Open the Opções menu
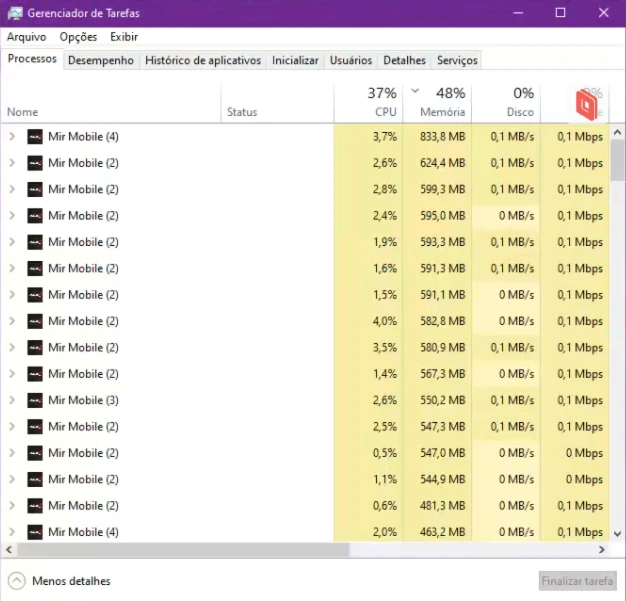This screenshot has width=626, height=601. click(78, 37)
